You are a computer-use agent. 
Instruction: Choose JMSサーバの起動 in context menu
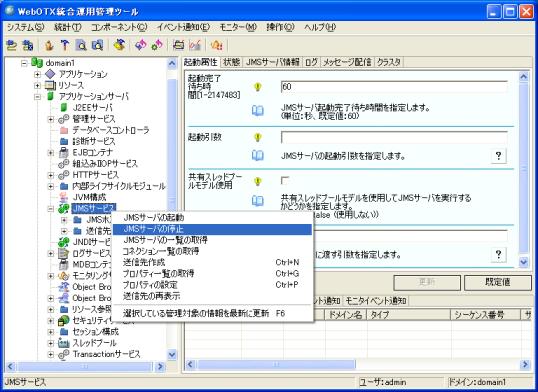click(212, 218)
